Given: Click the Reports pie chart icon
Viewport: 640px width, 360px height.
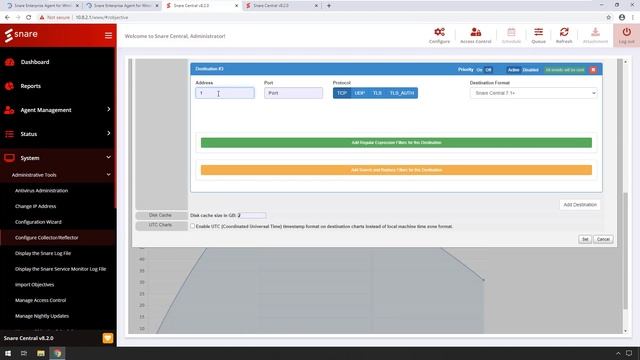Looking at the screenshot, I should click(x=9, y=86).
